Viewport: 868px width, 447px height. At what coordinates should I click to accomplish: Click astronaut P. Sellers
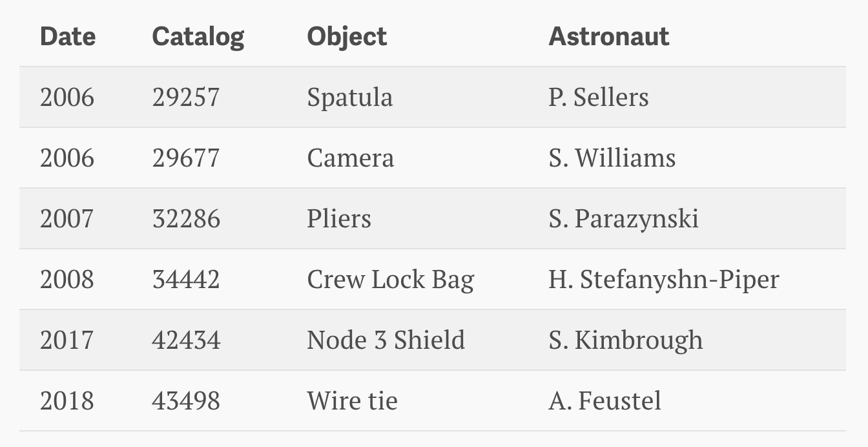click(x=599, y=98)
